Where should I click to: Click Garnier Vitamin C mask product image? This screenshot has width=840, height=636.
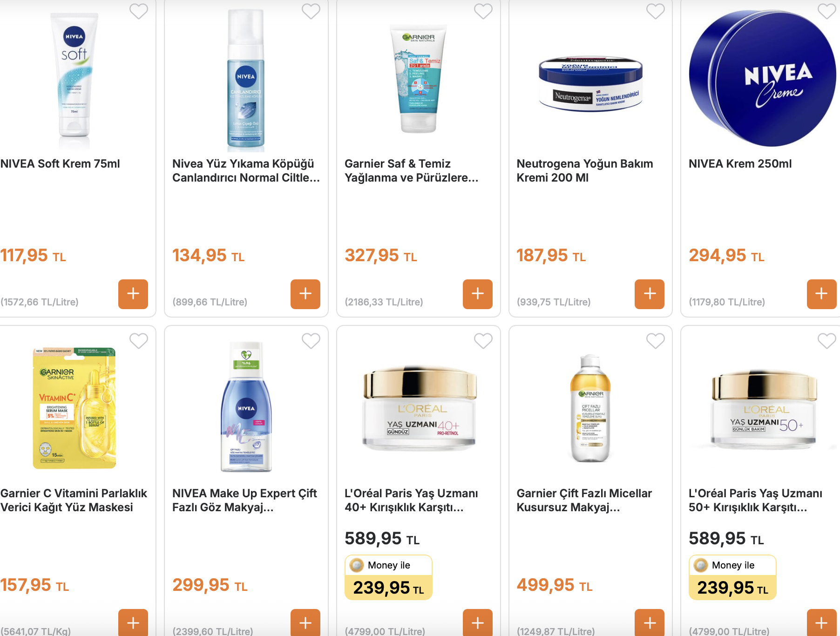pos(75,408)
